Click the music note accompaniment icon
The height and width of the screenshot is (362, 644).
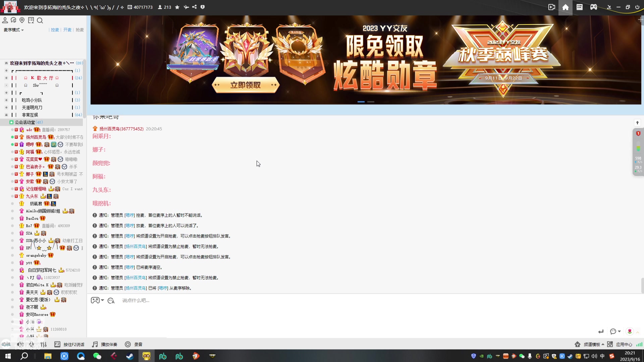point(95,344)
